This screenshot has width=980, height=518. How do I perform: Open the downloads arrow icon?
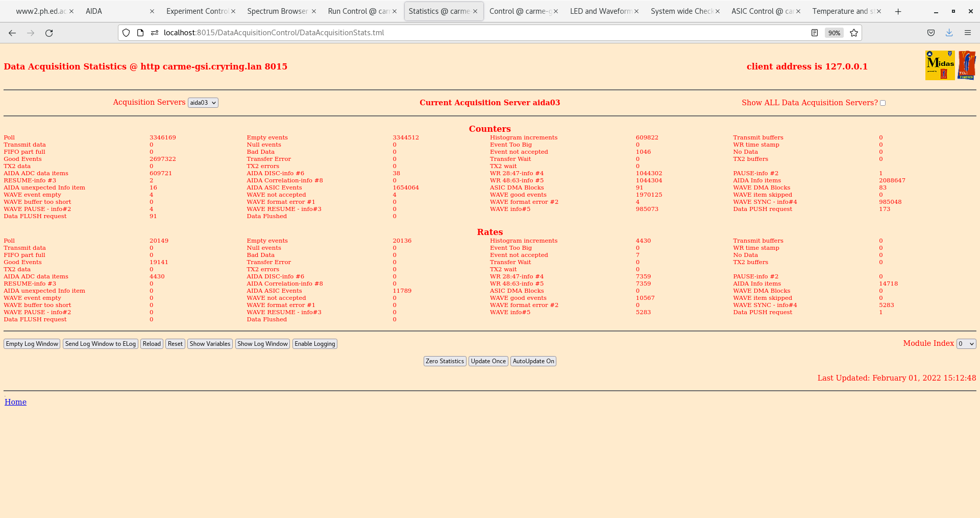tap(949, 33)
